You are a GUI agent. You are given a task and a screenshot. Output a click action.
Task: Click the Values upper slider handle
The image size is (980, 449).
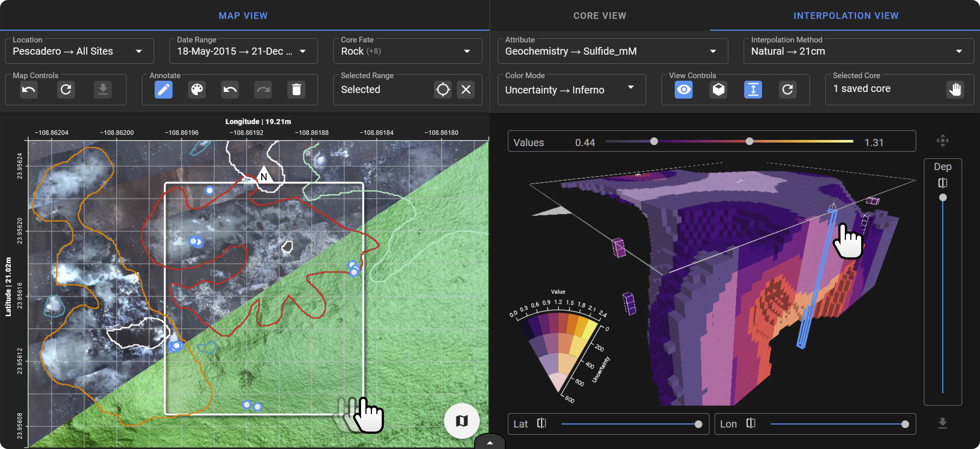(x=749, y=141)
